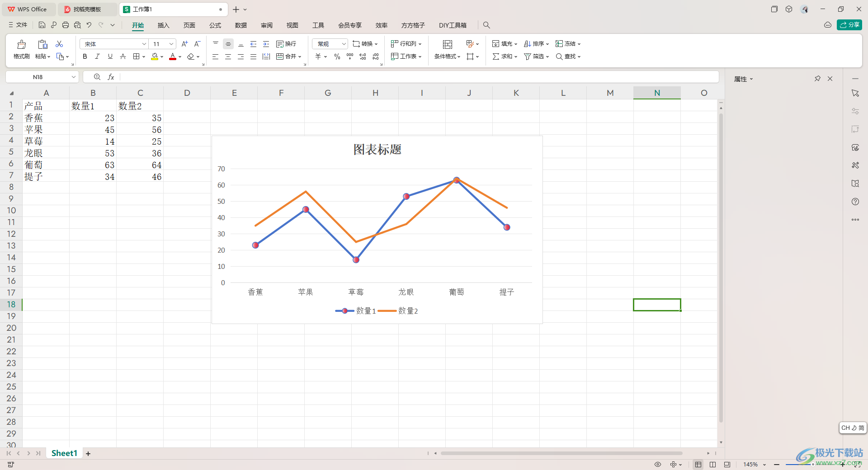The height and width of the screenshot is (470, 868).
Task: Toggle center horizontal align button
Action: 228,56
